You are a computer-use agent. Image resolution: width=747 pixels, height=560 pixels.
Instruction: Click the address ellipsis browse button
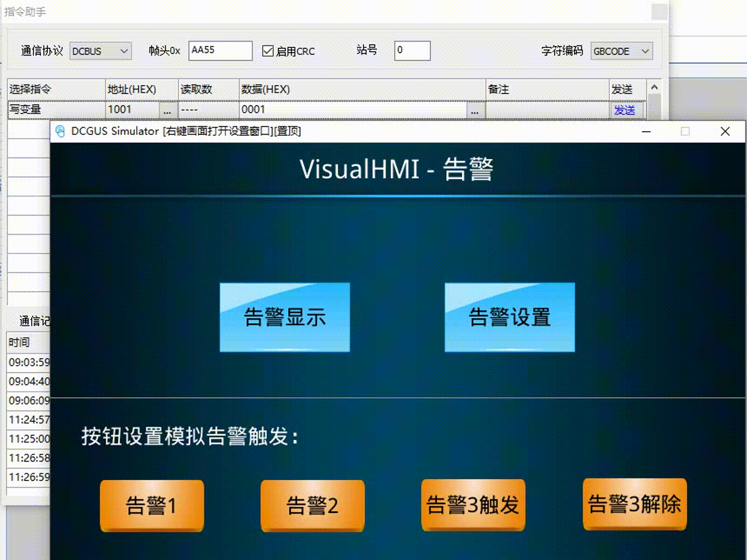tap(167, 110)
